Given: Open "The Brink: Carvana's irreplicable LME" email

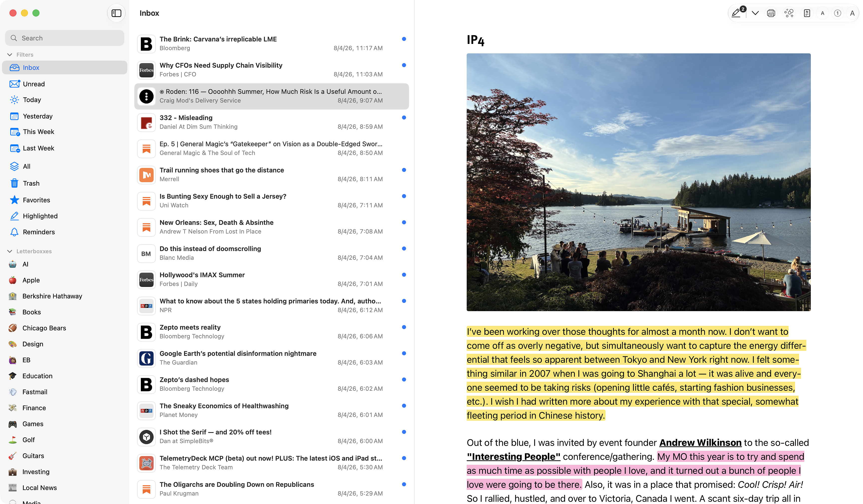Looking at the screenshot, I should click(x=272, y=44).
